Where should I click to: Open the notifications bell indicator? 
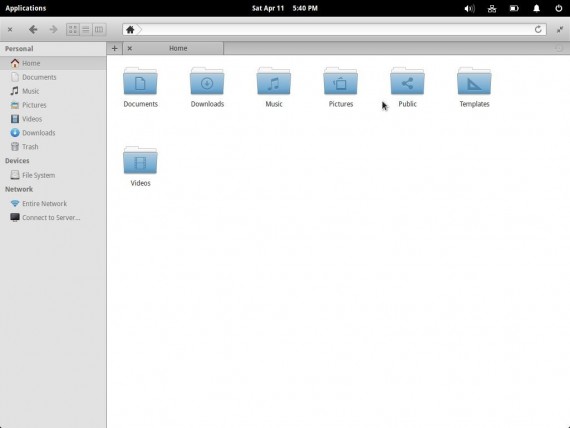point(537,8)
